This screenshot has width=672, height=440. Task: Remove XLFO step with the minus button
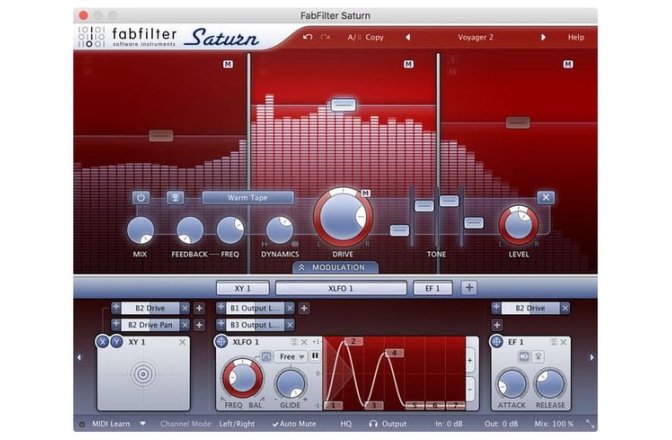(470, 389)
